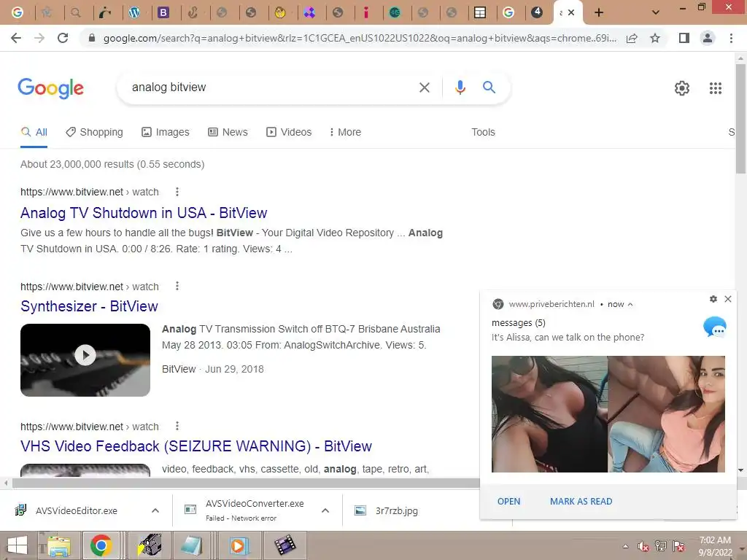Start voice search with the microphone
Image resolution: width=747 pixels, height=560 pixels.
pos(460,87)
